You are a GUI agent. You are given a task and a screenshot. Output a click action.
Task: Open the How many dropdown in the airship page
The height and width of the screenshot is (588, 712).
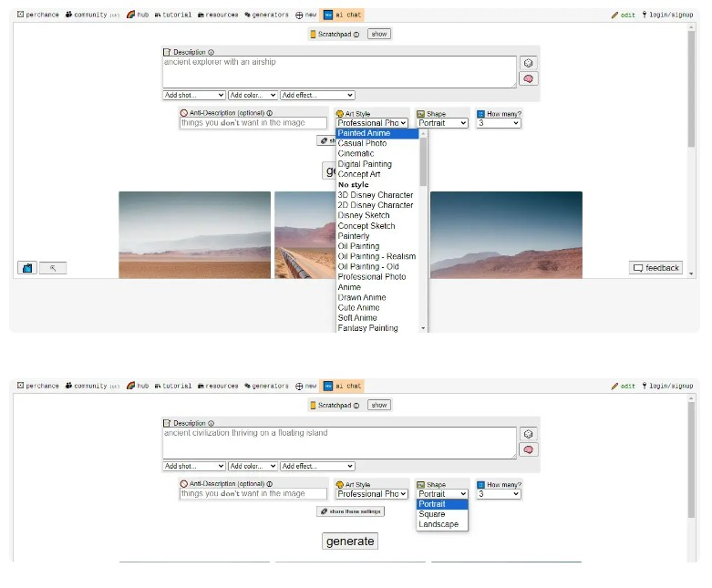pyautogui.click(x=499, y=123)
